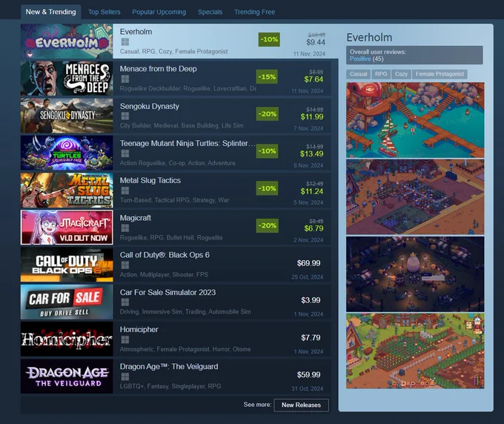The width and height of the screenshot is (504, 424).
Task: Click the Everholm heading in the preview panel
Action: 369,38
